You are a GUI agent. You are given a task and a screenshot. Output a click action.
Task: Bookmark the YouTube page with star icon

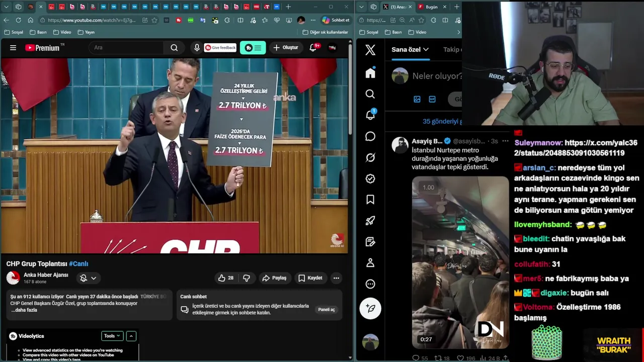tap(154, 20)
